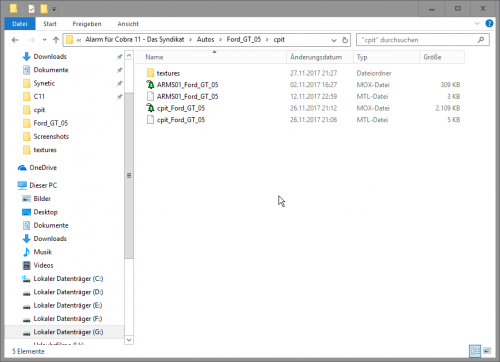Sort by Typ column header

click(386, 57)
